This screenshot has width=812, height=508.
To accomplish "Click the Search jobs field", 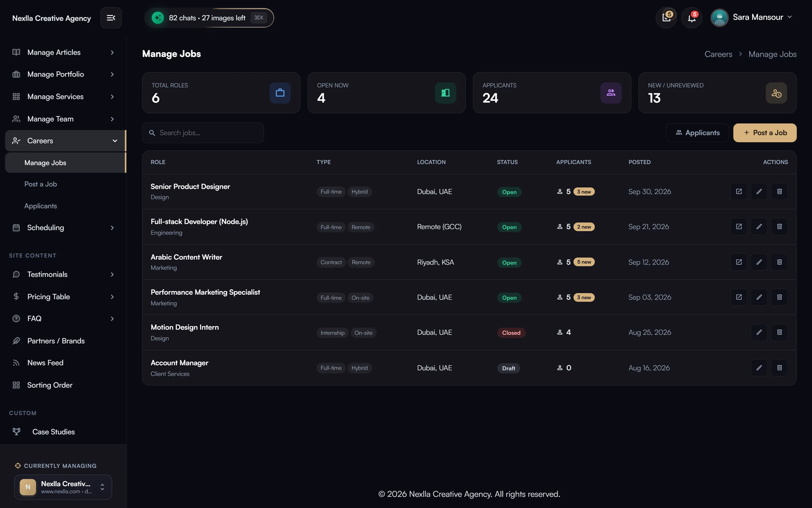I will [x=203, y=133].
